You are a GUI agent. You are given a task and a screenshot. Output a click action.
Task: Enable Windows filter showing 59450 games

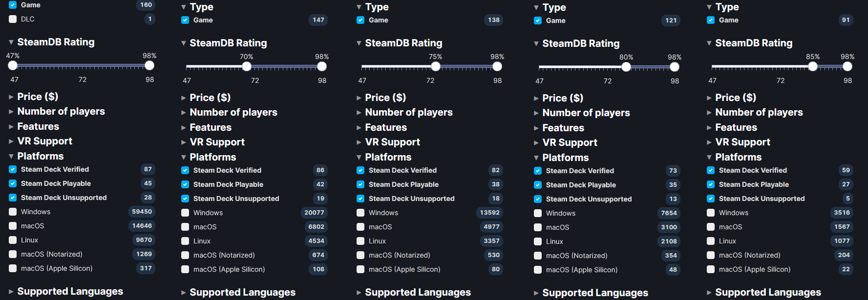pos(13,212)
